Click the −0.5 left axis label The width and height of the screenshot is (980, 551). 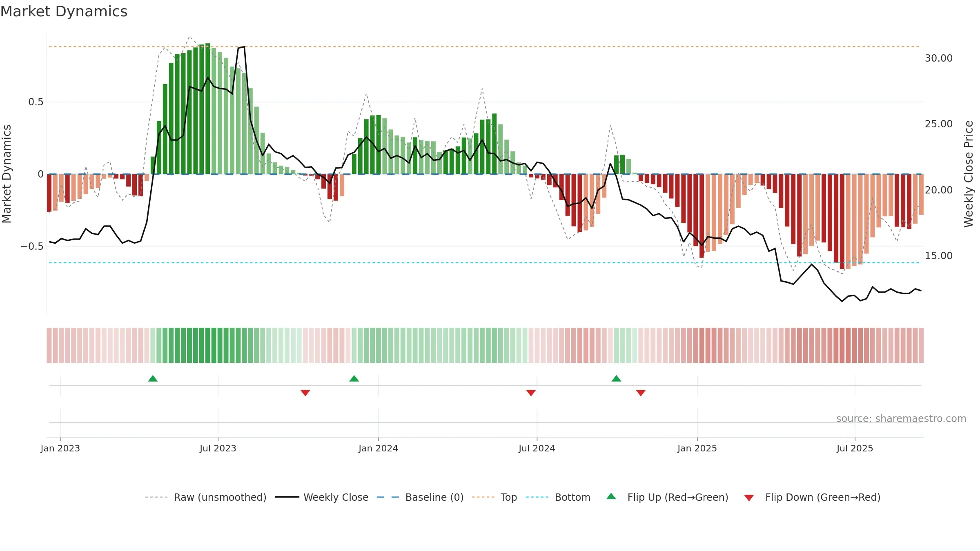tap(32, 246)
